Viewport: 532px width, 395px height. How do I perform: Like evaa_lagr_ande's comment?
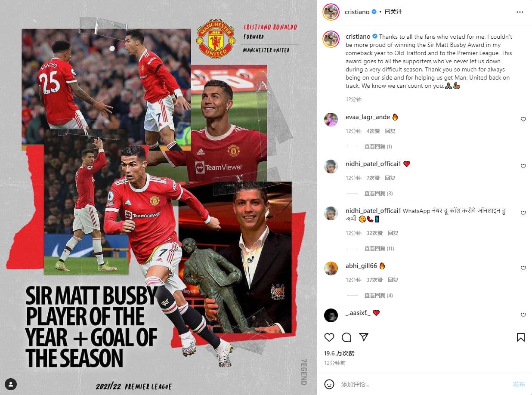coord(523,119)
